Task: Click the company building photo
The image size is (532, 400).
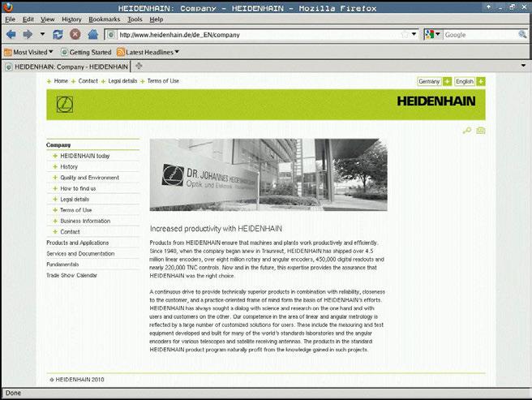Action: 268,175
